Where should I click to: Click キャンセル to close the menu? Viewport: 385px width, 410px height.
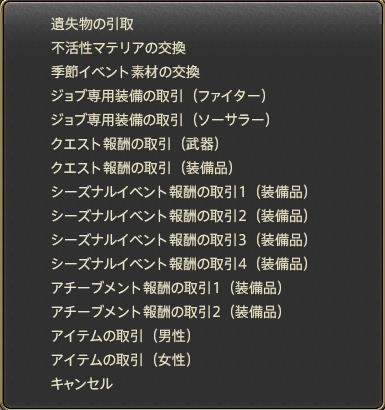(x=82, y=384)
